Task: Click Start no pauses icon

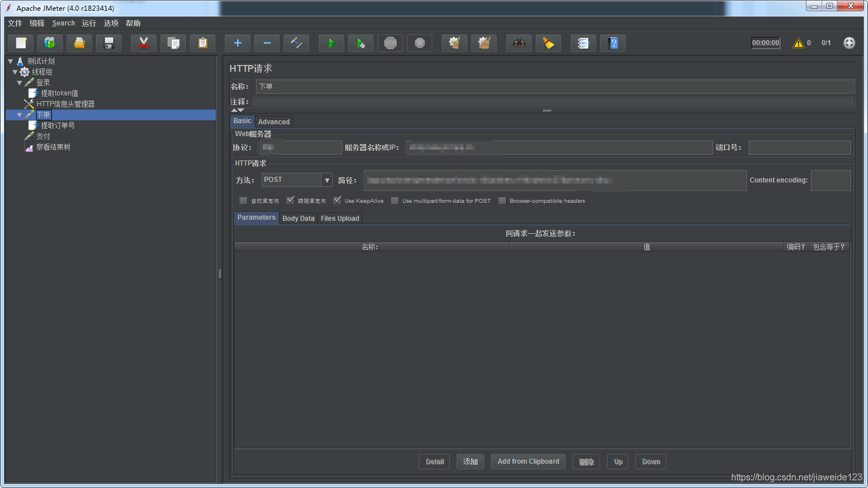Action: click(361, 43)
